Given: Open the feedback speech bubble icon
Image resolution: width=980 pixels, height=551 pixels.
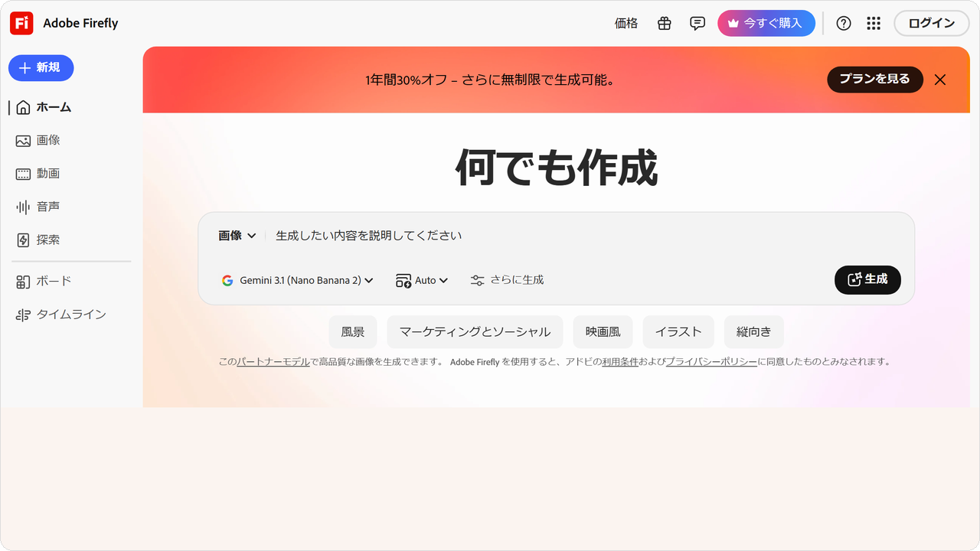Looking at the screenshot, I should tap(697, 24).
